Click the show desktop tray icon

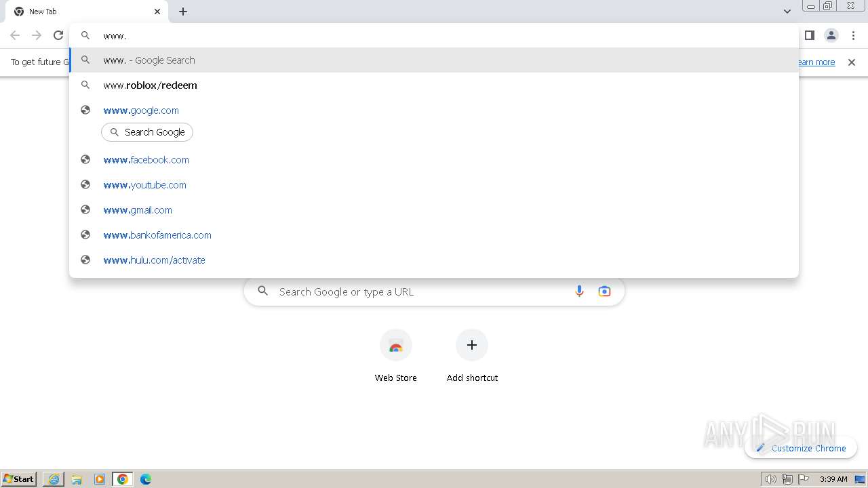pyautogui.click(x=860, y=479)
